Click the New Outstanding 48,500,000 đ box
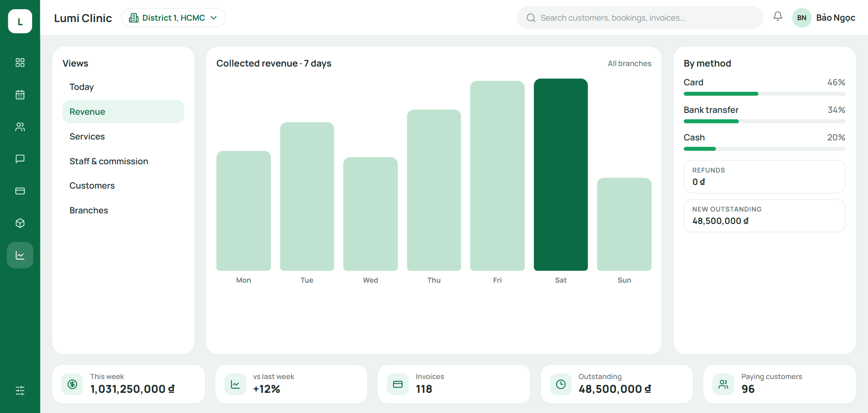The width and height of the screenshot is (868, 413). (x=764, y=216)
